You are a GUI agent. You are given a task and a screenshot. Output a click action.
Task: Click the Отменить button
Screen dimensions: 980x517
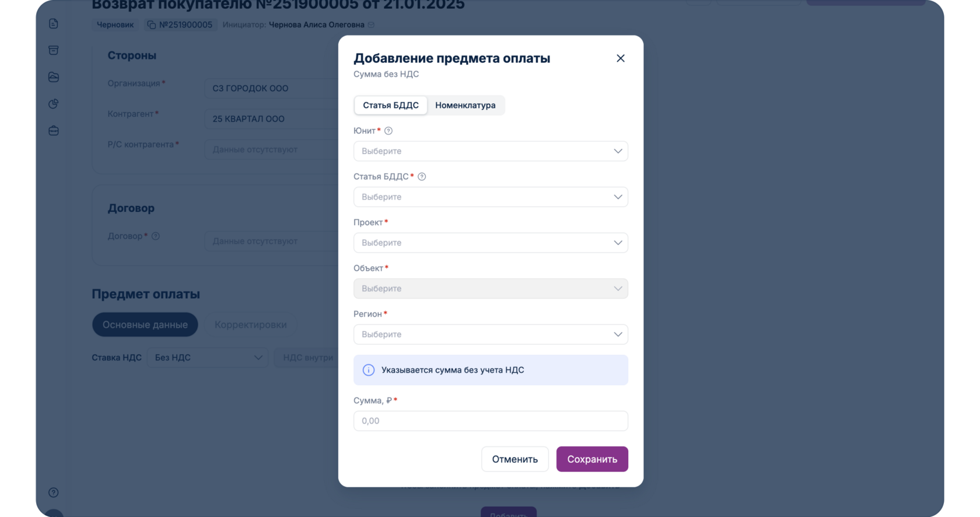514,459
